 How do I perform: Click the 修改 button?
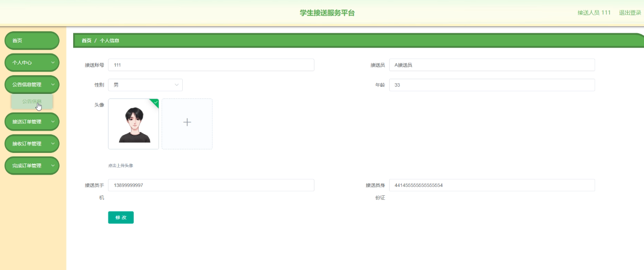[121, 218]
